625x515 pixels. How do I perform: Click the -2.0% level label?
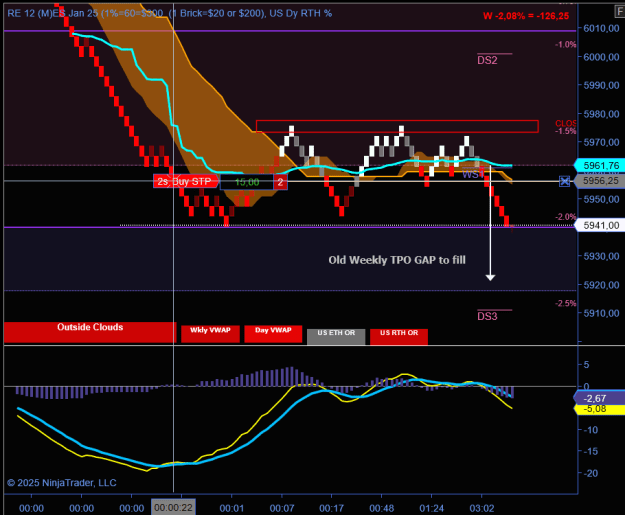point(565,217)
